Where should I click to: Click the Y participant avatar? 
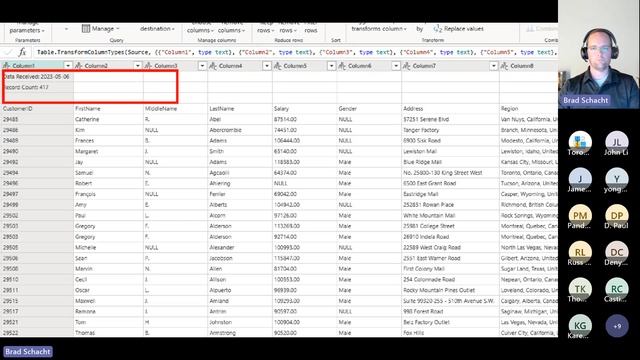coord(616,179)
